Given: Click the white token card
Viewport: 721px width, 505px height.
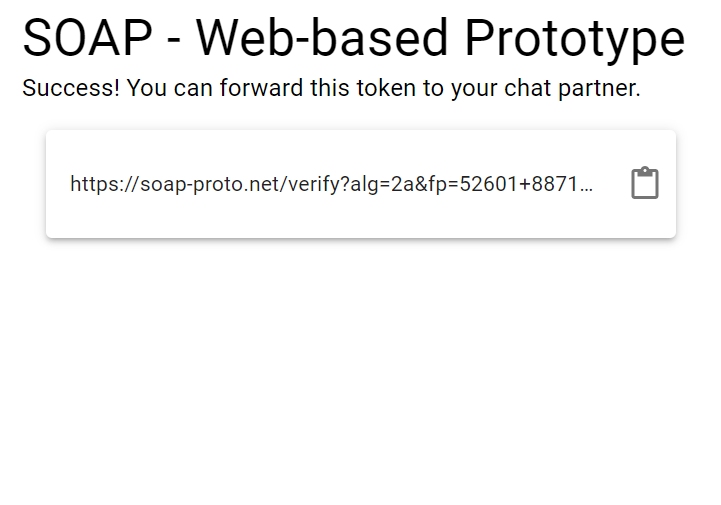Looking at the screenshot, I should (x=360, y=215).
